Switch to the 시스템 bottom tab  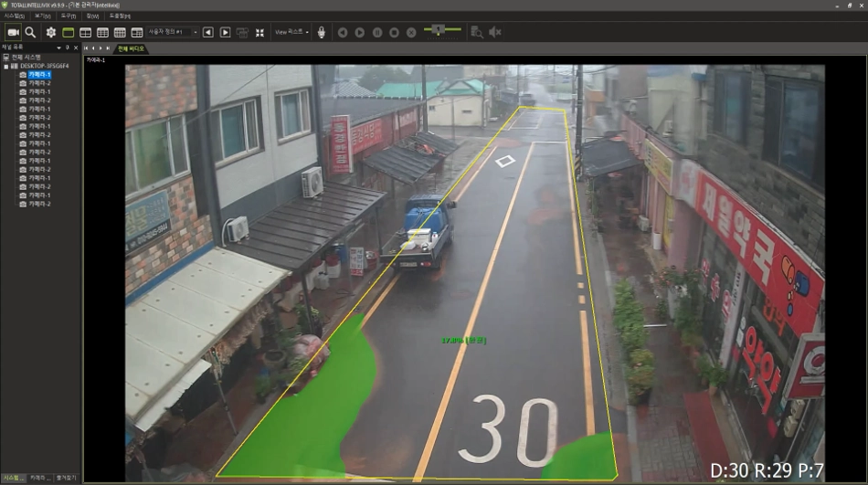[x=14, y=478]
